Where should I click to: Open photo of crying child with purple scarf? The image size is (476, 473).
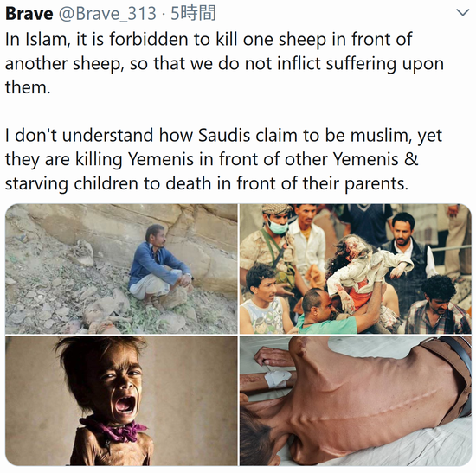pyautogui.click(x=121, y=400)
